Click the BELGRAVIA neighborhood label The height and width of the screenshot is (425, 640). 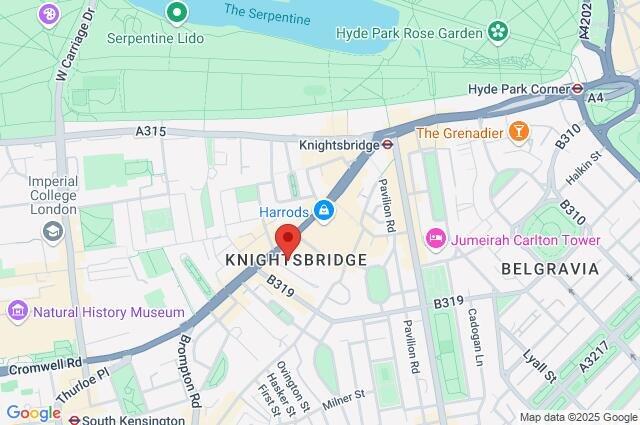550,269
